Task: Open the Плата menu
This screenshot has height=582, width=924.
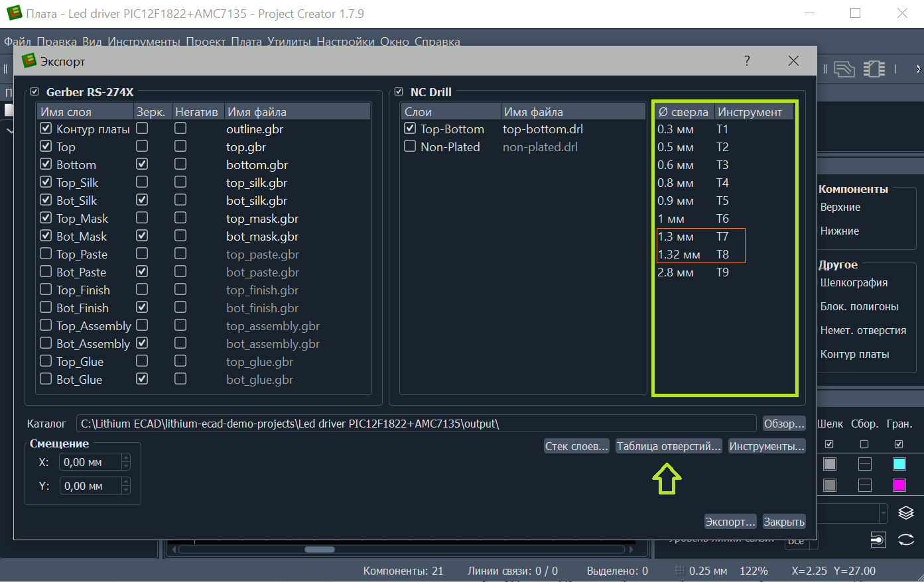Action: (246, 42)
